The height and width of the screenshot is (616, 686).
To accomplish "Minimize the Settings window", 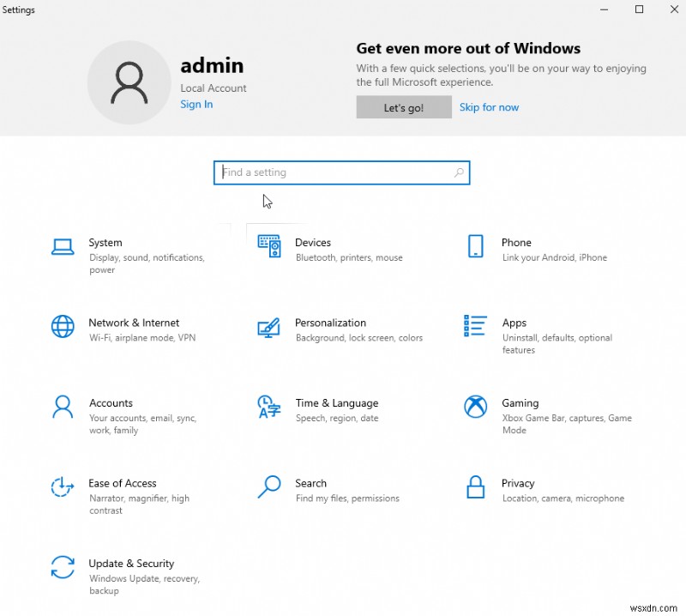I will [x=604, y=9].
